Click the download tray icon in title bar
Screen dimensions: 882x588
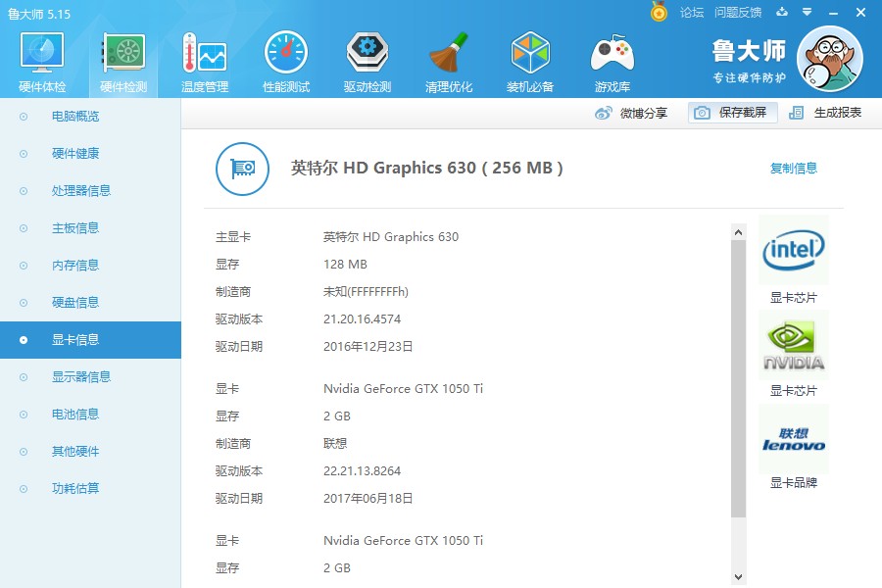click(x=782, y=12)
